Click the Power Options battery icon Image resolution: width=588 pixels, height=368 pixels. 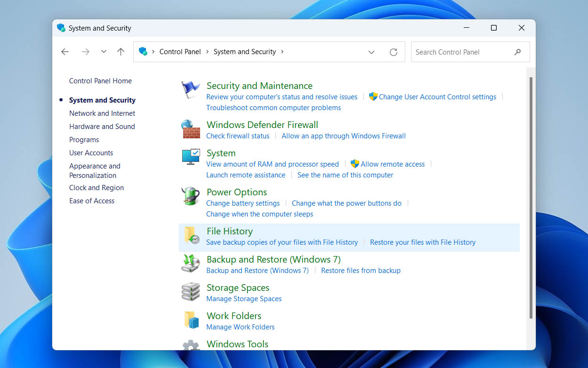pyautogui.click(x=191, y=196)
